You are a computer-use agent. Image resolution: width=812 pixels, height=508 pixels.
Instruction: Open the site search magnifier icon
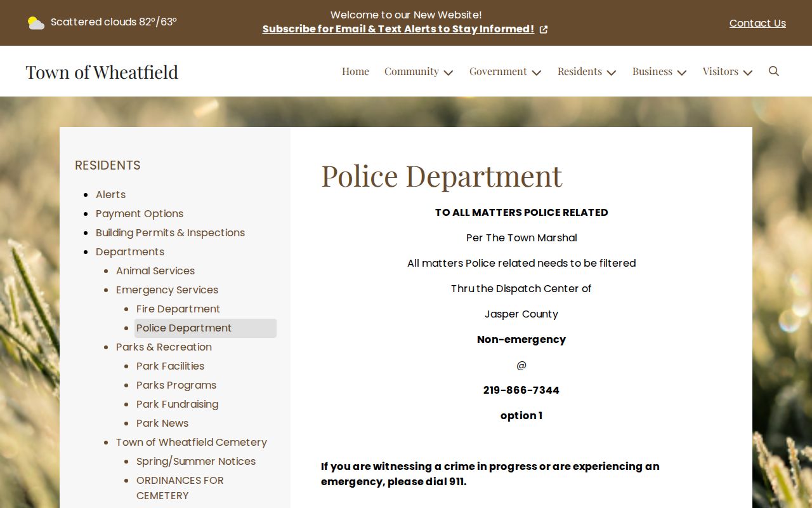pyautogui.click(x=774, y=71)
